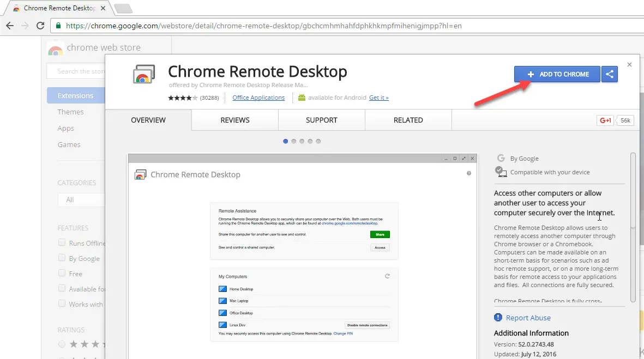This screenshot has width=644, height=359.
Task: Select the first screenshot carousel dot
Action: [x=285, y=141]
